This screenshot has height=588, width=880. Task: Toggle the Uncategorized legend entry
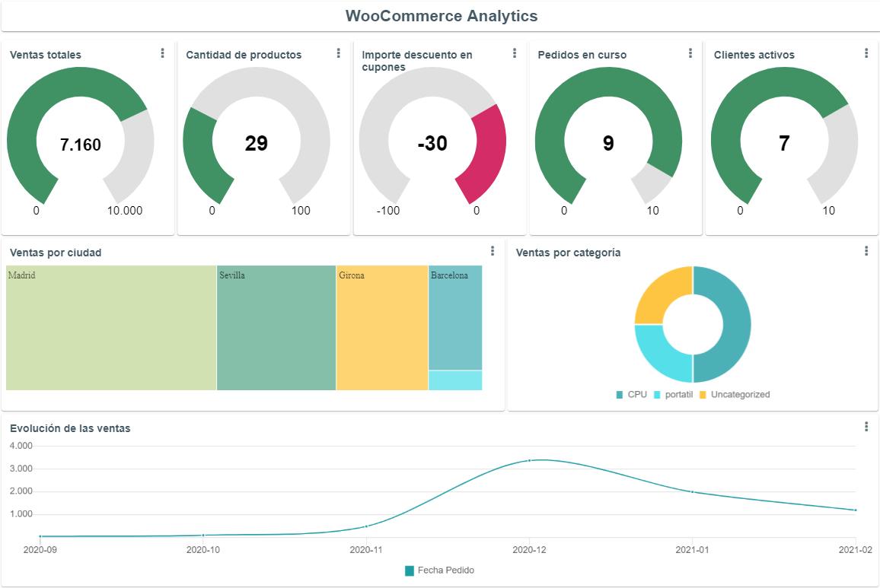click(735, 395)
